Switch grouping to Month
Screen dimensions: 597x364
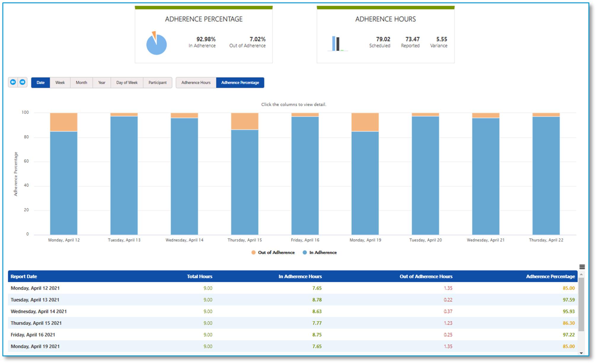pyautogui.click(x=82, y=83)
